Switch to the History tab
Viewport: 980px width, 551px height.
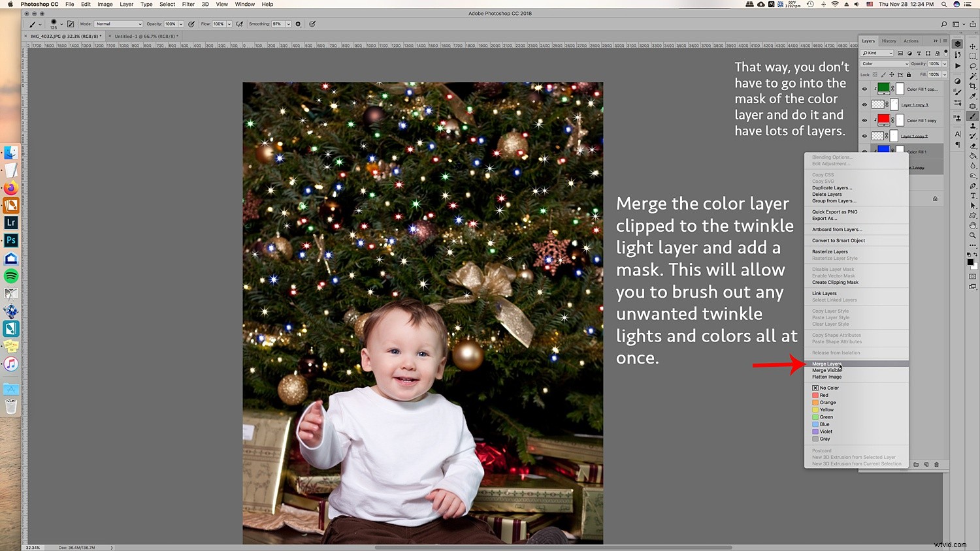click(889, 40)
